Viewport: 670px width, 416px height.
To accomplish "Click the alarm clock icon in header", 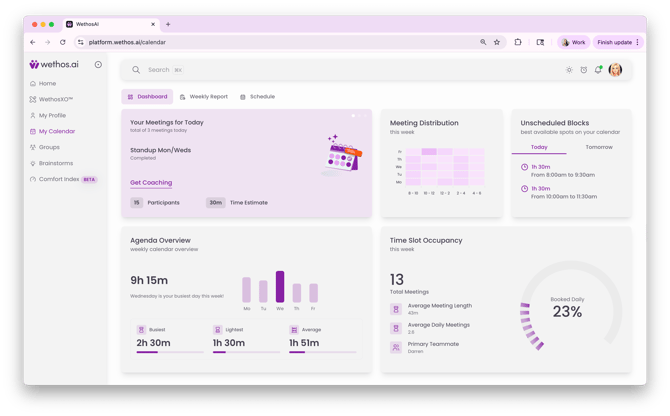I will 584,70.
